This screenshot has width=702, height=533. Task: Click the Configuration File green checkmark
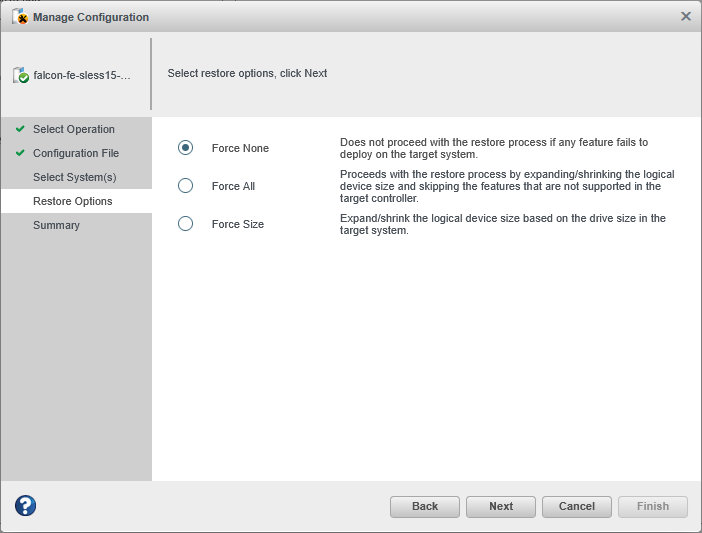click(x=20, y=153)
